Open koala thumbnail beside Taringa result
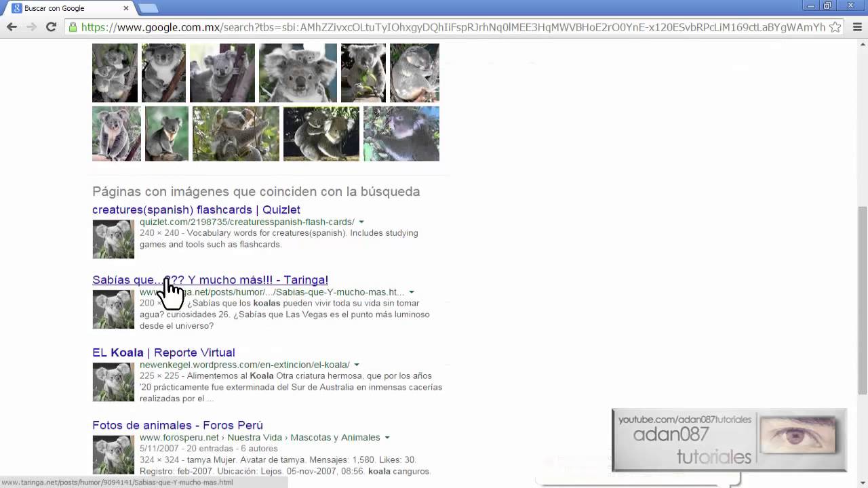 [x=113, y=310]
